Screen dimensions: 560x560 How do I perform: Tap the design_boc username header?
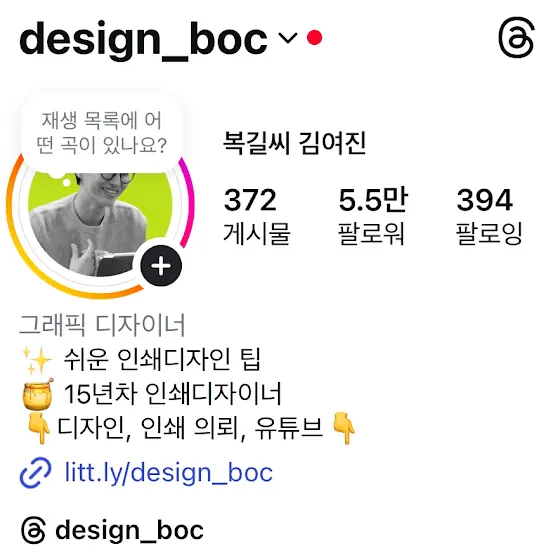[x=143, y=39]
